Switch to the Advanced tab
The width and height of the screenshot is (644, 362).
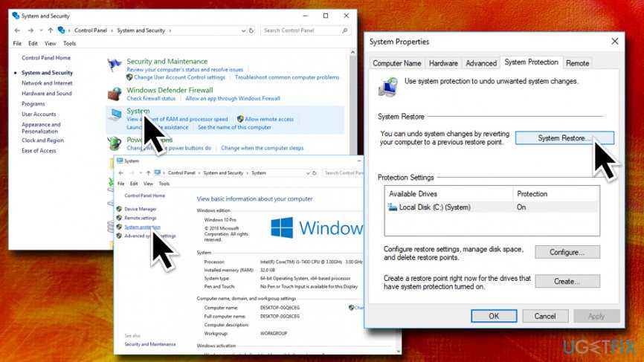(x=481, y=63)
